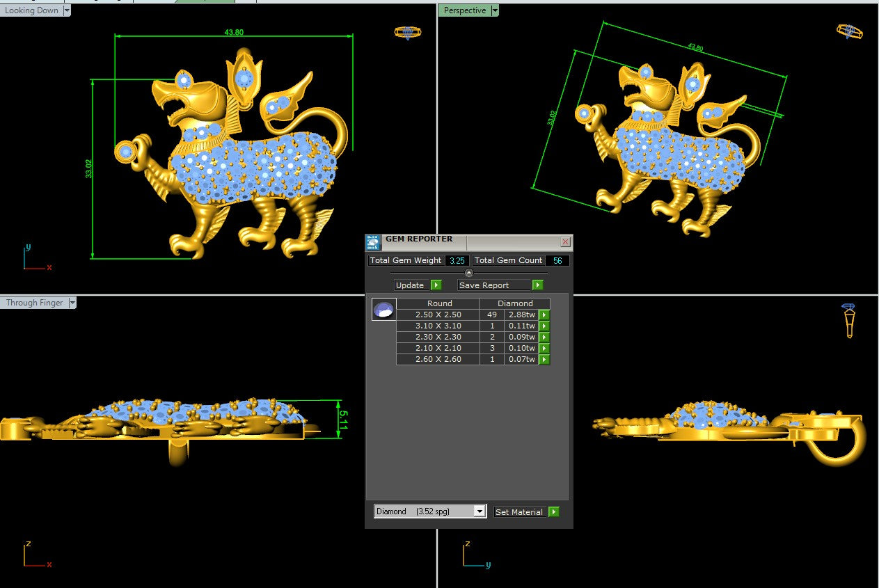Click green arrow for 2.10 X 2.10 row
The width and height of the screenshot is (879, 588).
pyautogui.click(x=544, y=349)
